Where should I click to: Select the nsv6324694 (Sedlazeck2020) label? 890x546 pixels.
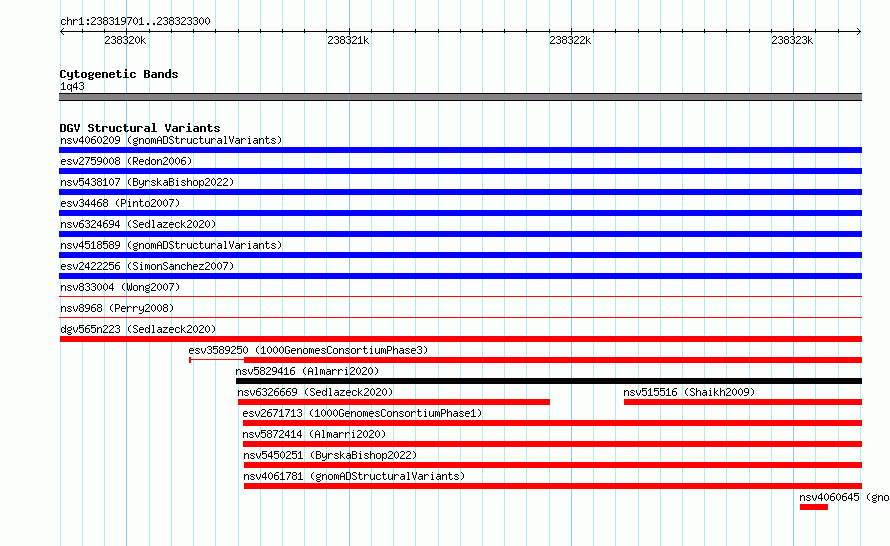point(138,224)
